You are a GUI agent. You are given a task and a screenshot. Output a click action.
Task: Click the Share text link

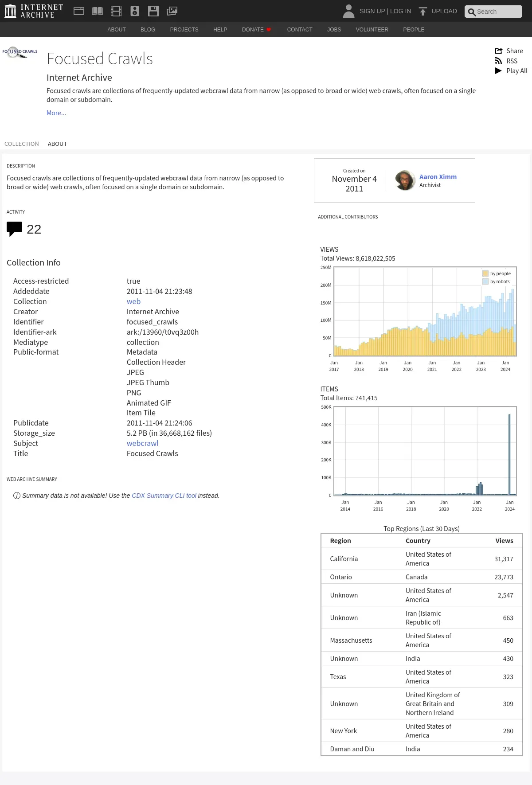coord(515,51)
